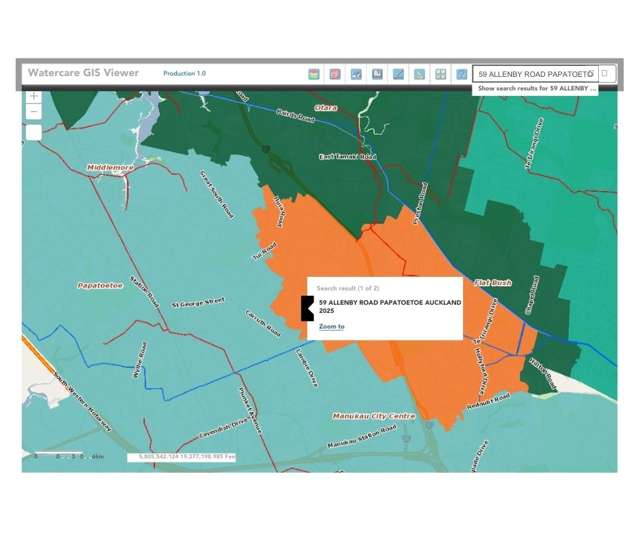The height and width of the screenshot is (536, 639).
Task: Select the 'Show search results for 59 ALLENBY' suggestion
Action: pos(536,89)
